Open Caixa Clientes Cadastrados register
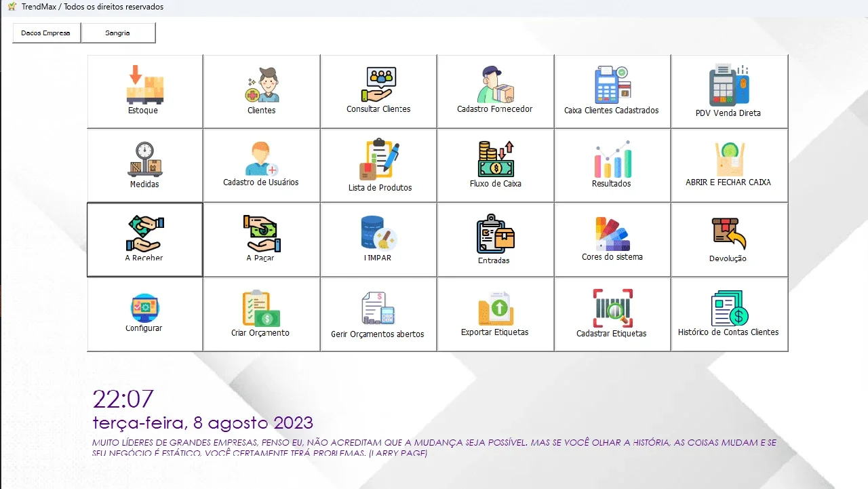Viewport: 868px width, 489px height. pyautogui.click(x=612, y=92)
